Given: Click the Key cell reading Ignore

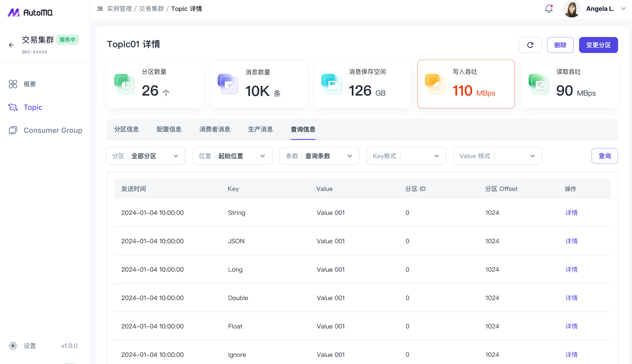Looking at the screenshot, I should point(237,355).
